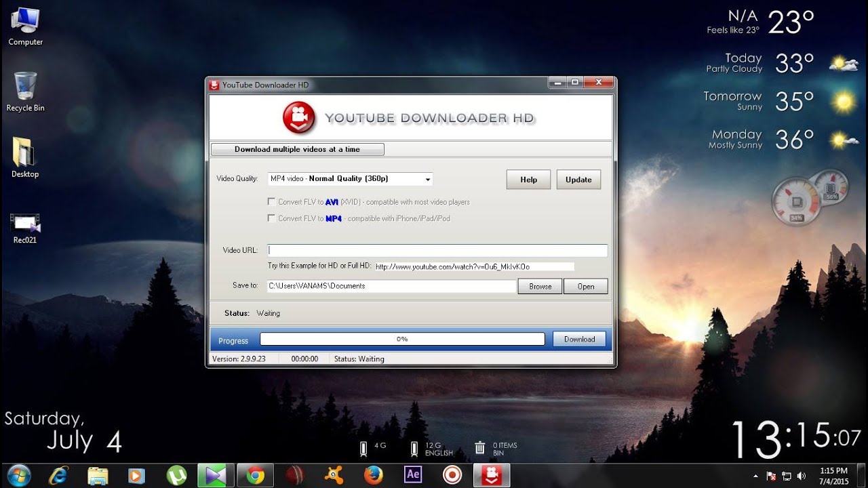Image resolution: width=868 pixels, height=488 pixels.
Task: Focus the Video URL input field
Action: (x=437, y=250)
